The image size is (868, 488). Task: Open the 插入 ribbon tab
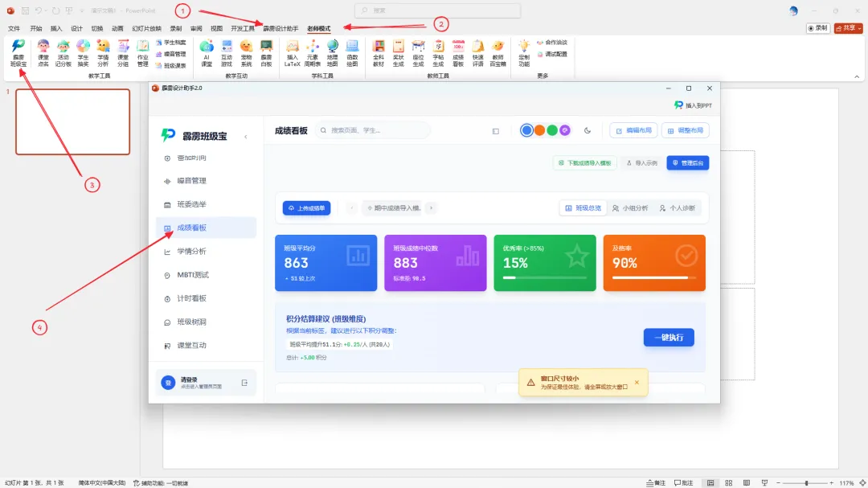click(56, 28)
